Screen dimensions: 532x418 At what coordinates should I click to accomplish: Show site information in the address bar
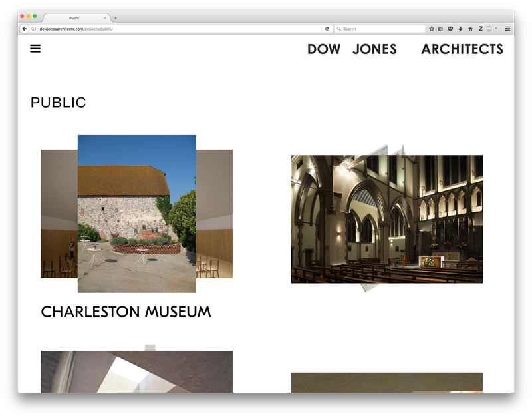tap(34, 29)
